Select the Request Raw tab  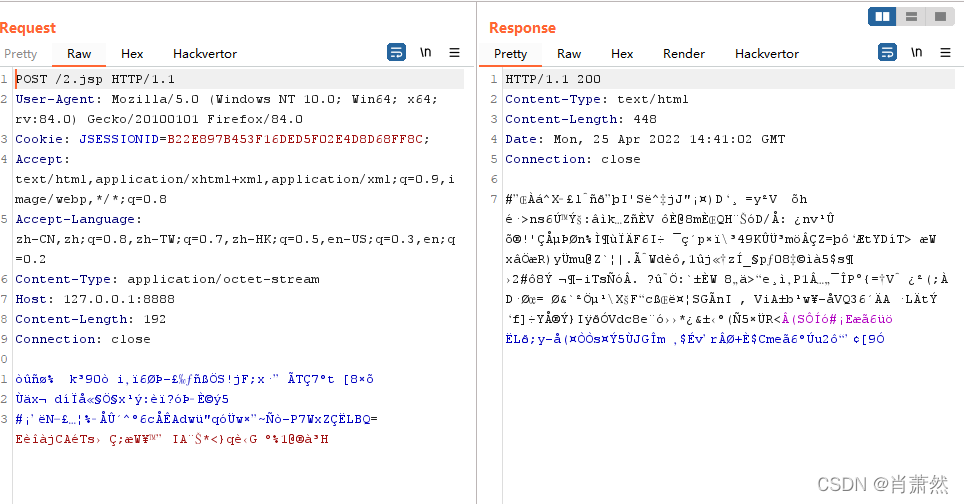click(79, 54)
